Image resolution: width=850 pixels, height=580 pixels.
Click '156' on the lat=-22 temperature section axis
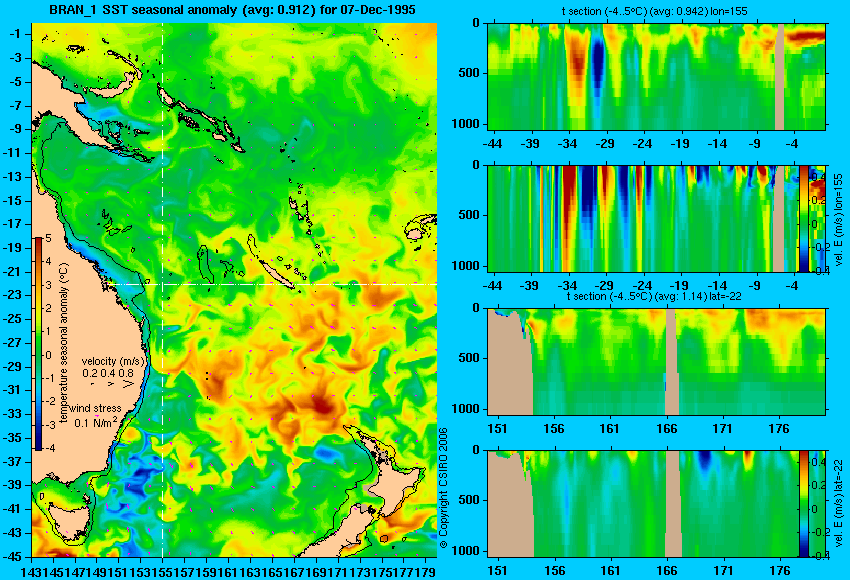point(554,429)
